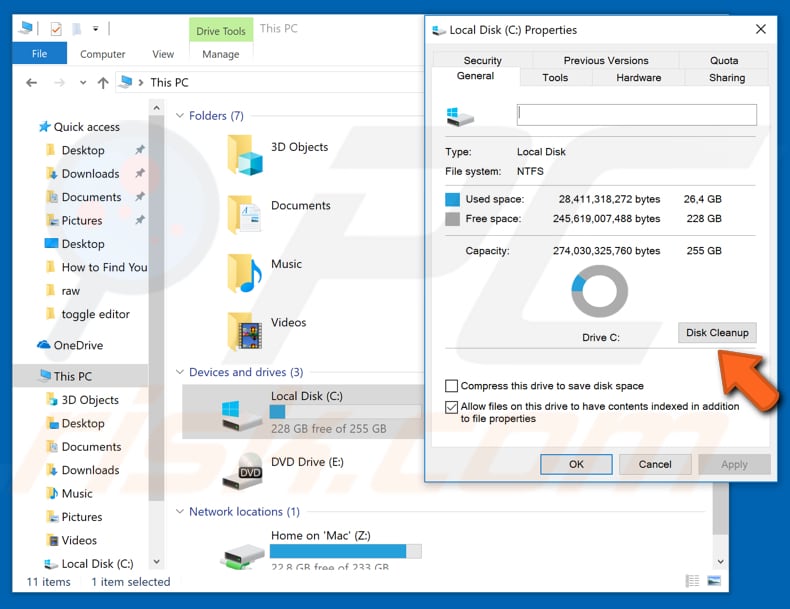Switch to Details view icon in status bar
The image size is (790, 609).
point(693,581)
